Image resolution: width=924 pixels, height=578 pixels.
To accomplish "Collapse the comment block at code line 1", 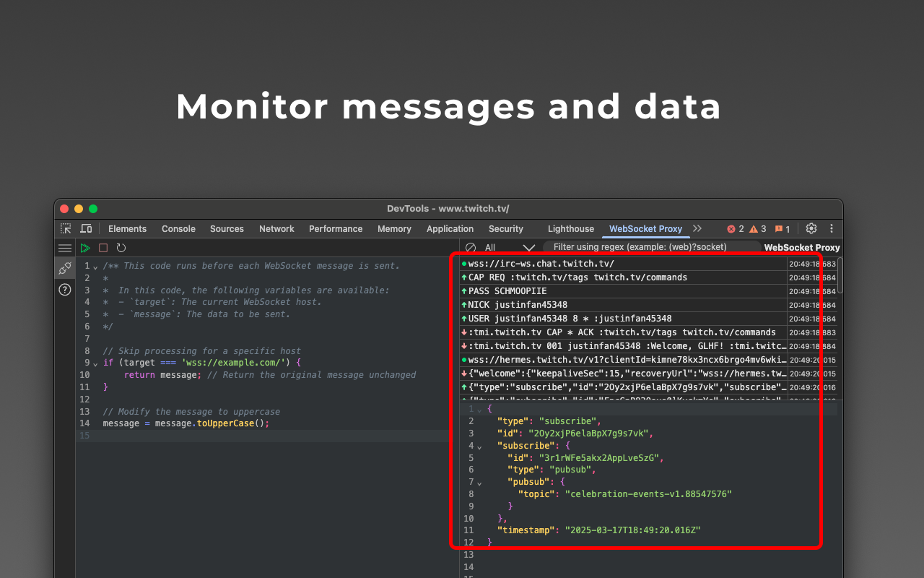I will click(95, 267).
